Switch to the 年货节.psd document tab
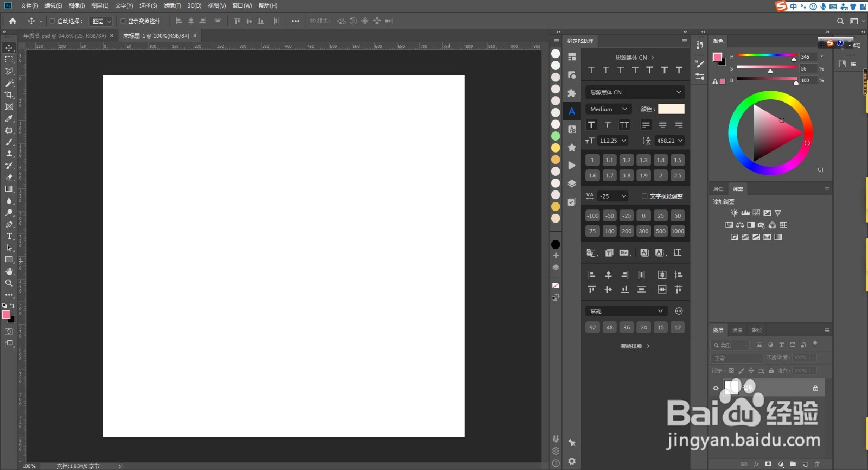Image resolution: width=868 pixels, height=470 pixels. click(65, 36)
